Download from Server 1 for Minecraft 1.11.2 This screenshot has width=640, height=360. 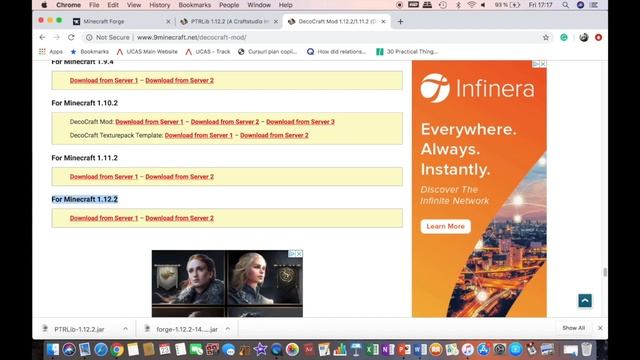(104, 177)
